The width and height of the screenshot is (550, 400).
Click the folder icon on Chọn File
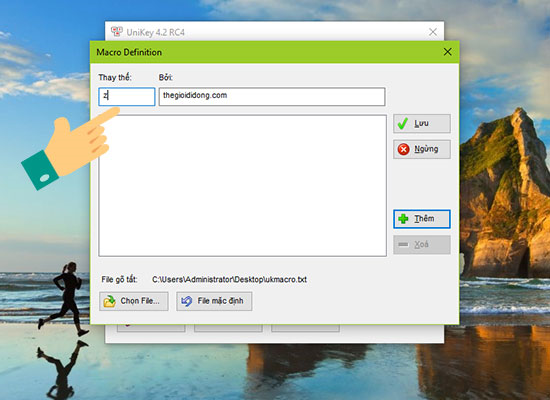pyautogui.click(x=109, y=301)
